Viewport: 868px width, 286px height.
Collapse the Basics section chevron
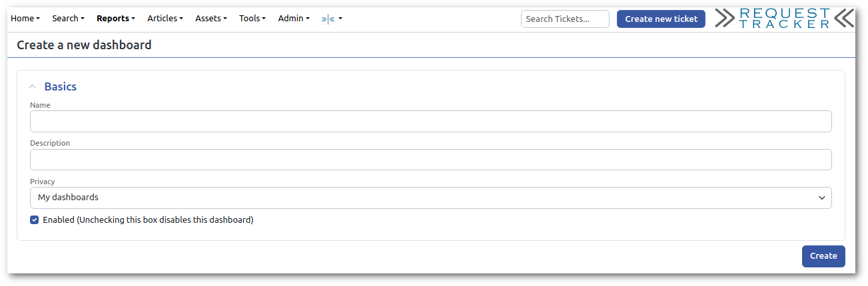point(33,86)
